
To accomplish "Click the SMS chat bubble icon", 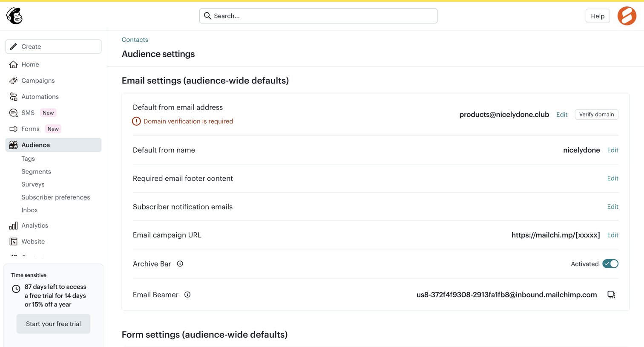I will click(x=14, y=113).
